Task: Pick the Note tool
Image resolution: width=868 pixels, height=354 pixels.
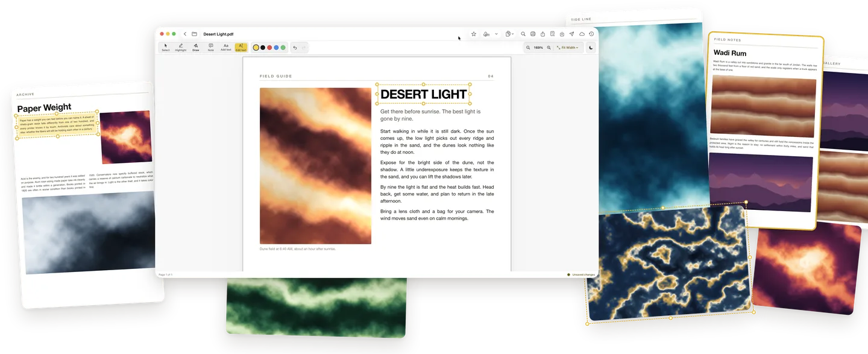Action: click(211, 47)
